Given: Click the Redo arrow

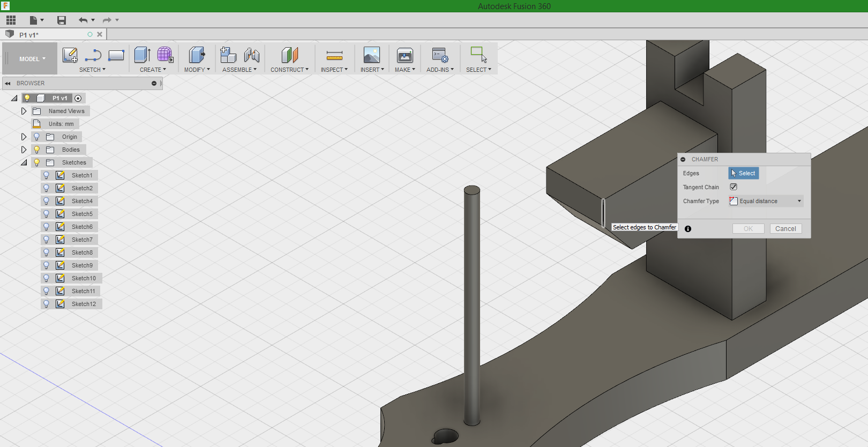Looking at the screenshot, I should click(x=107, y=20).
